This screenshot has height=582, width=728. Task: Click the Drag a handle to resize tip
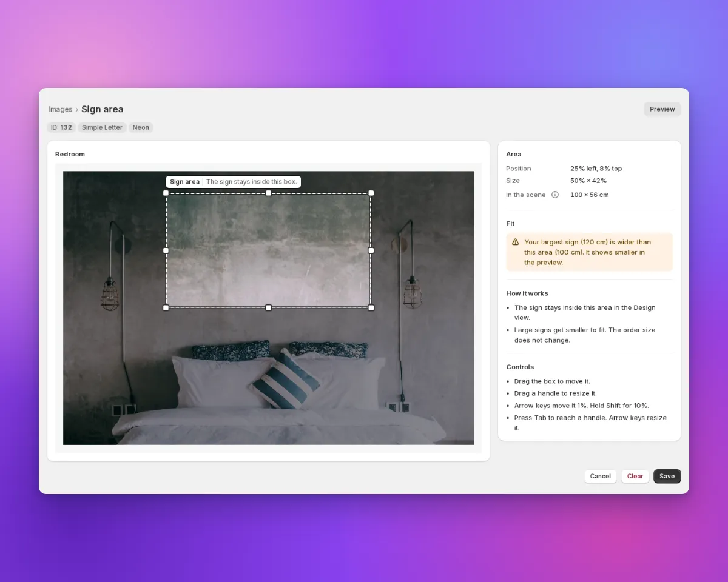[556, 393]
